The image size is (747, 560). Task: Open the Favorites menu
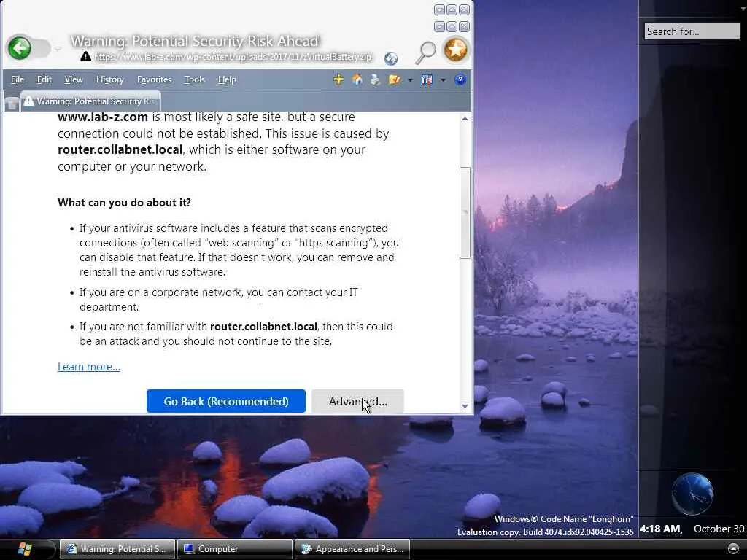click(155, 79)
